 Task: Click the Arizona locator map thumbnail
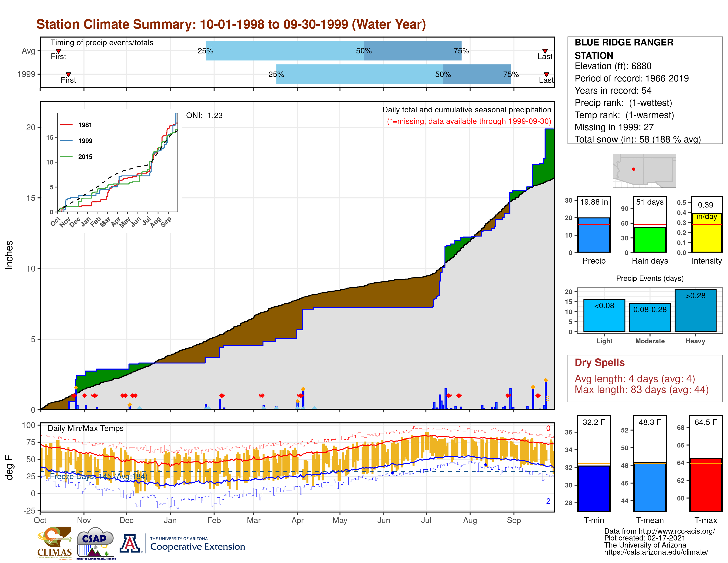point(644,170)
